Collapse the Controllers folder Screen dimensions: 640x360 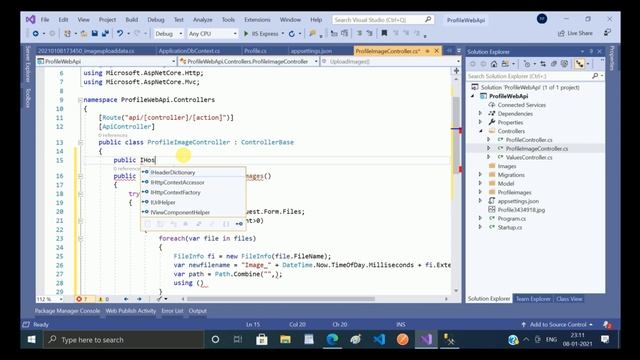click(x=480, y=131)
